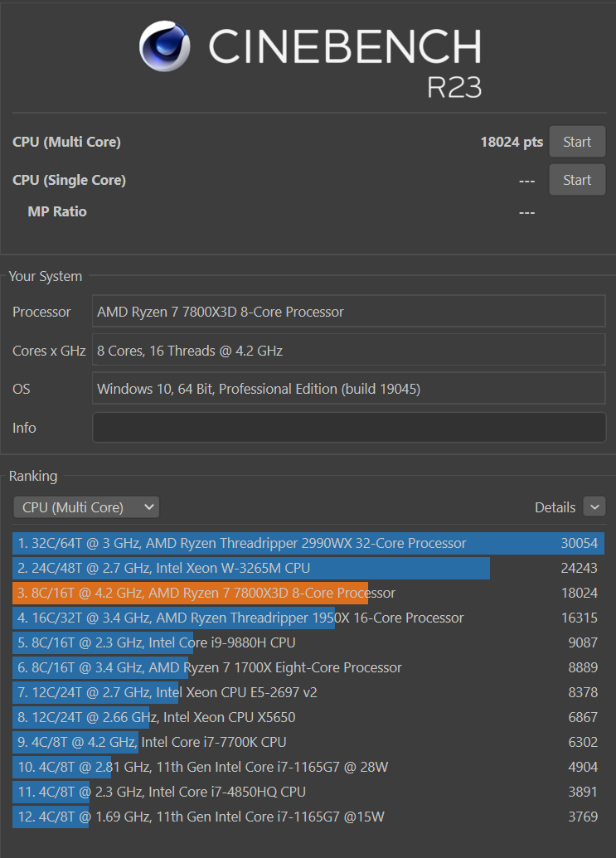The width and height of the screenshot is (616, 858).
Task: Click the Details label in Ranking
Action: click(555, 507)
